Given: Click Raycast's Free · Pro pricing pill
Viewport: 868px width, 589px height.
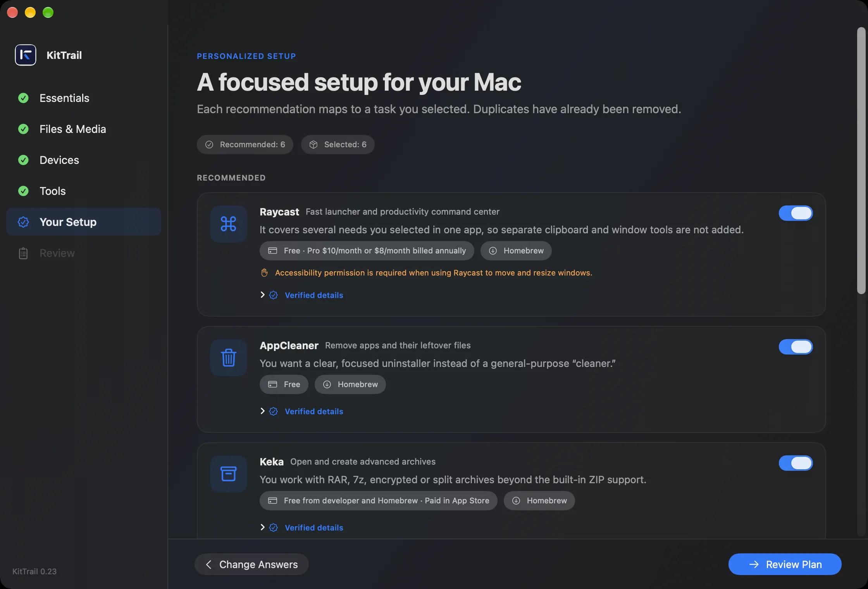Looking at the screenshot, I should (x=367, y=251).
